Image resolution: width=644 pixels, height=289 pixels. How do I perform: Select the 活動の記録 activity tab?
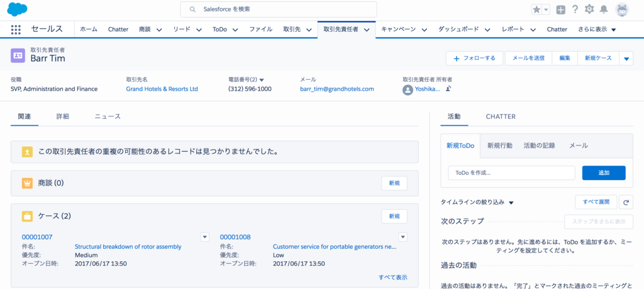pos(539,145)
